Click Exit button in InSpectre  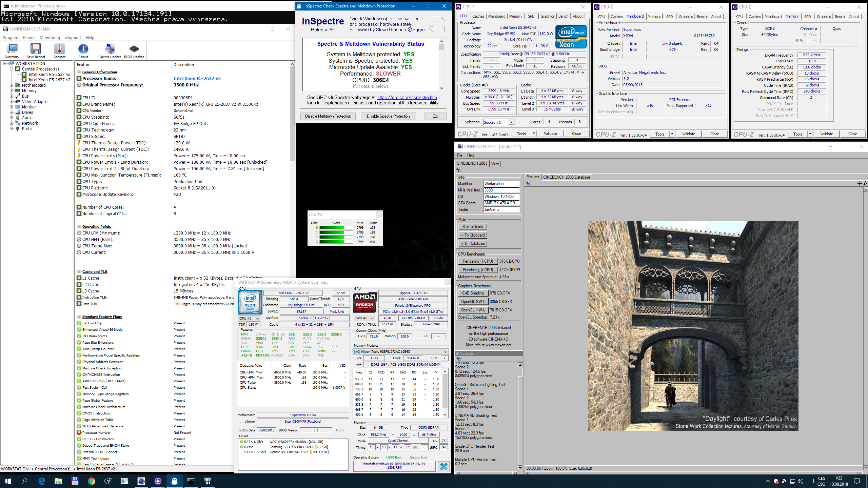pyautogui.click(x=435, y=116)
